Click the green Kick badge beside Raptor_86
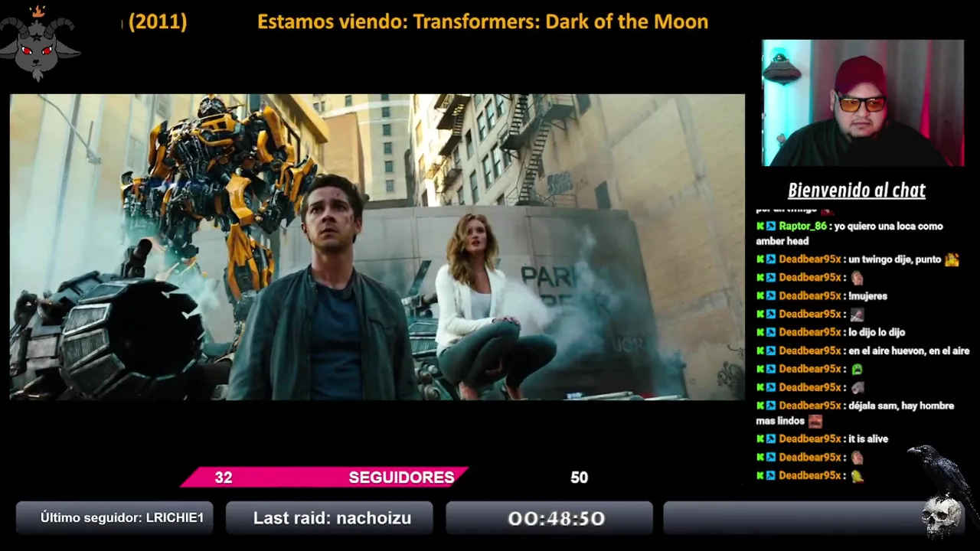 (760, 227)
